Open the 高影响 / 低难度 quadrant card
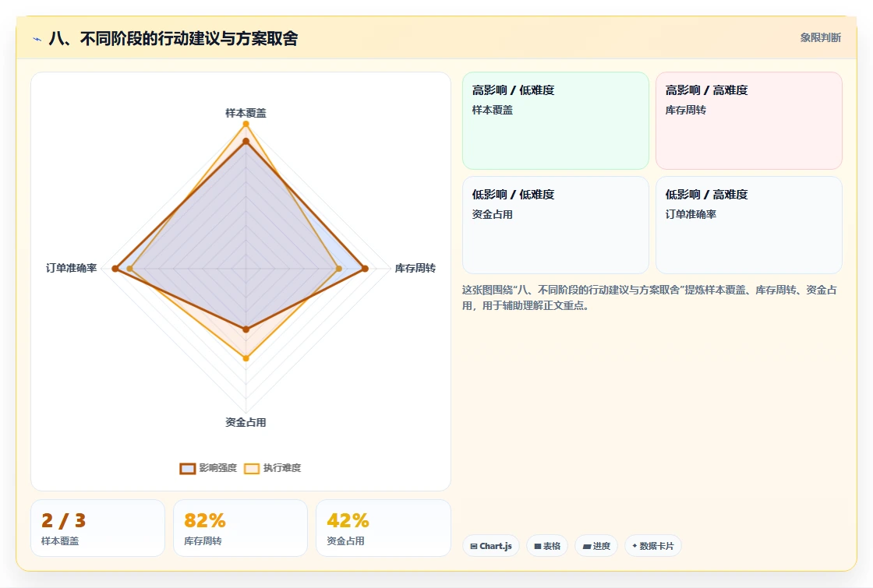The height and width of the screenshot is (588, 873). (556, 121)
